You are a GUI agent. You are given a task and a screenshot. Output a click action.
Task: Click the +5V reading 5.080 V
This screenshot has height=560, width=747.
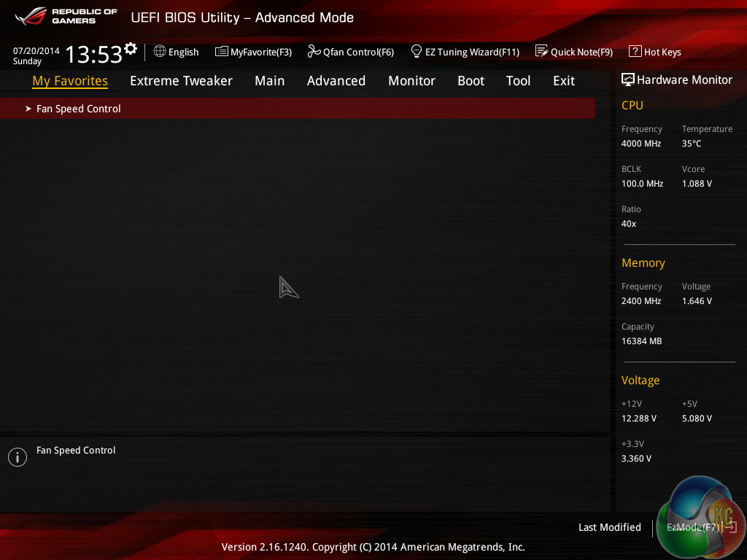click(697, 418)
